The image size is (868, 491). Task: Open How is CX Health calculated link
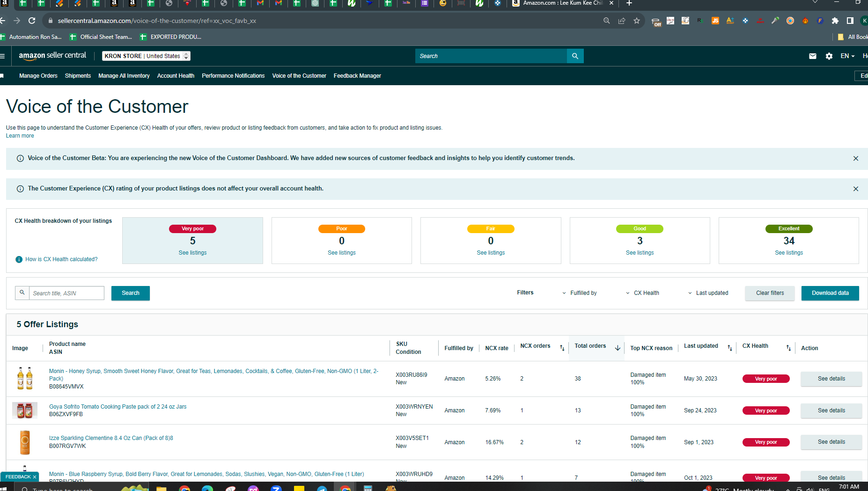[61, 259]
